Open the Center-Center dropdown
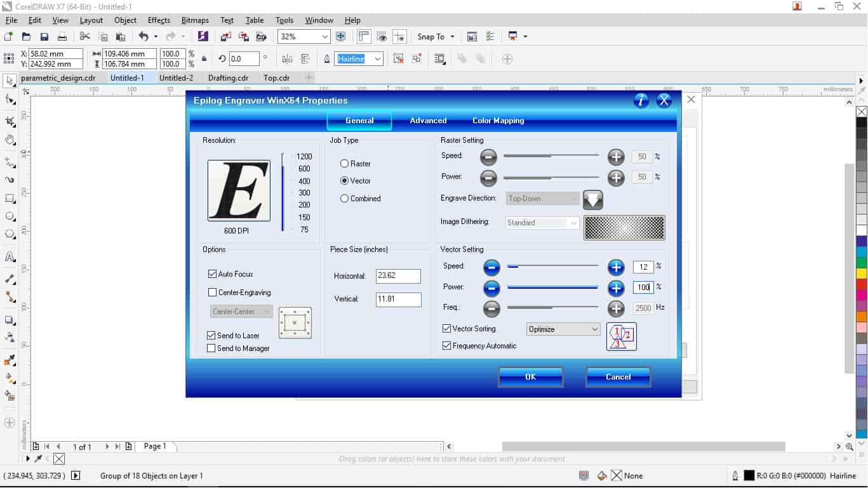Viewport: 868px width, 488px height. click(x=241, y=312)
